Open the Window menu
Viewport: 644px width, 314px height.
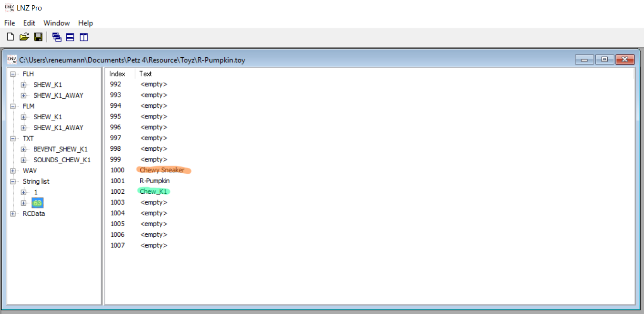(x=57, y=23)
